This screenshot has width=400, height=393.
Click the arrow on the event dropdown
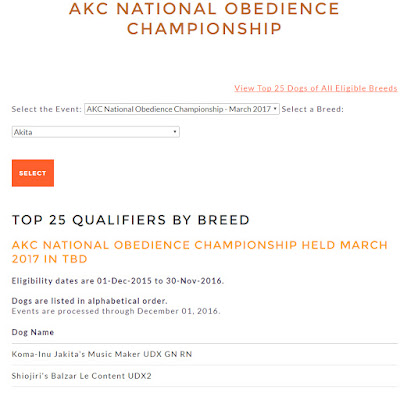tap(275, 109)
